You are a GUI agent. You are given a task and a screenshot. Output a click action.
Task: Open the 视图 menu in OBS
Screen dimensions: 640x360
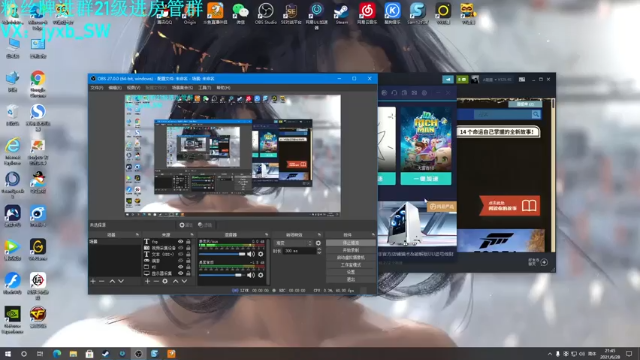133,88
